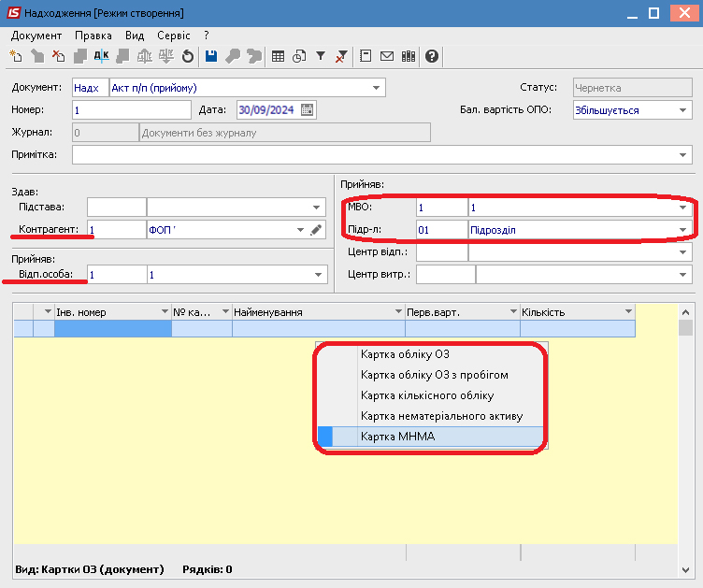Click into the Примітка text field
Viewport: 703px width, 588px height.
[374, 154]
